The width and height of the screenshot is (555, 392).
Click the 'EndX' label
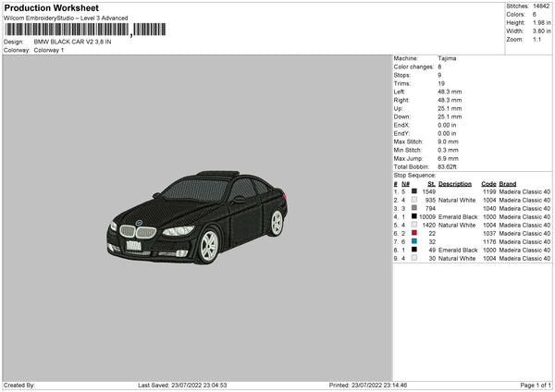point(401,125)
